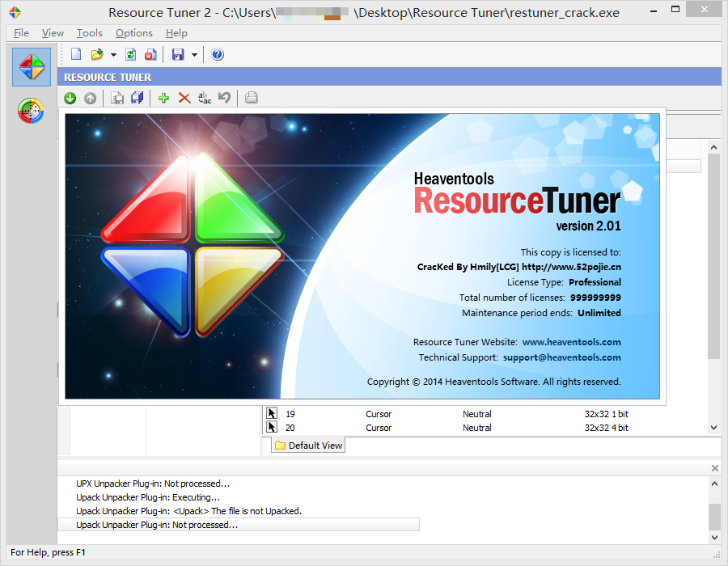The height and width of the screenshot is (566, 728).
Task: Save the resource with the single floppy icon
Action: coord(117,98)
